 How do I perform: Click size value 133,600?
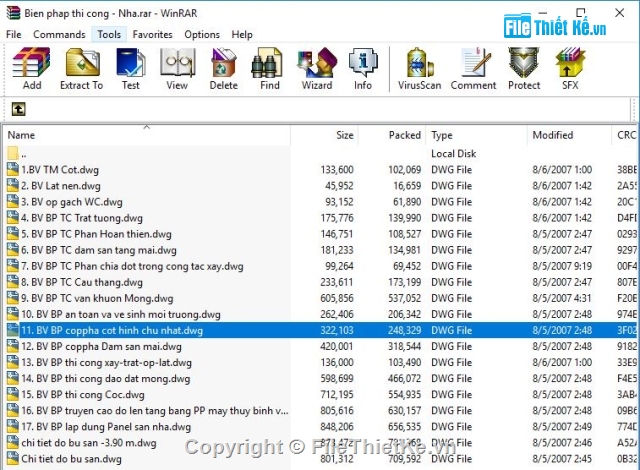337,169
